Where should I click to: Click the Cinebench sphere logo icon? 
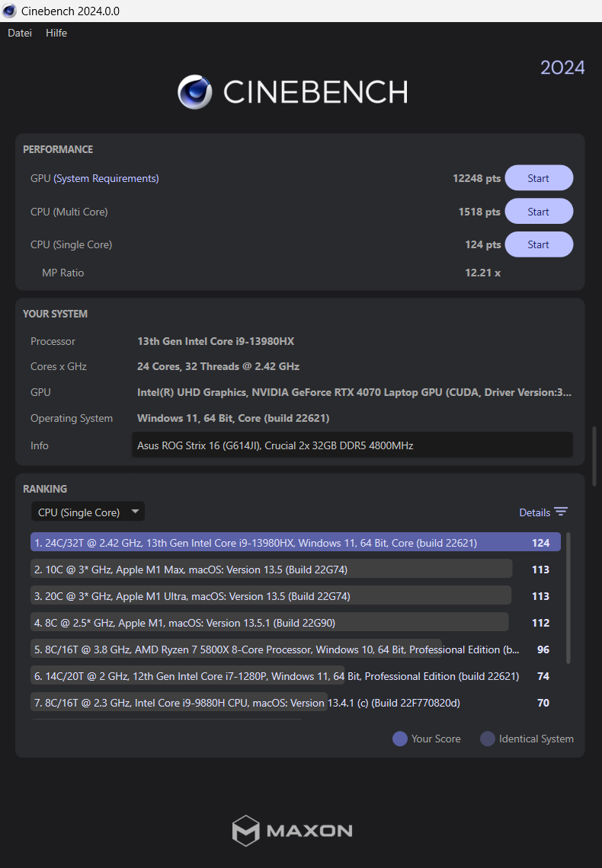click(x=195, y=92)
